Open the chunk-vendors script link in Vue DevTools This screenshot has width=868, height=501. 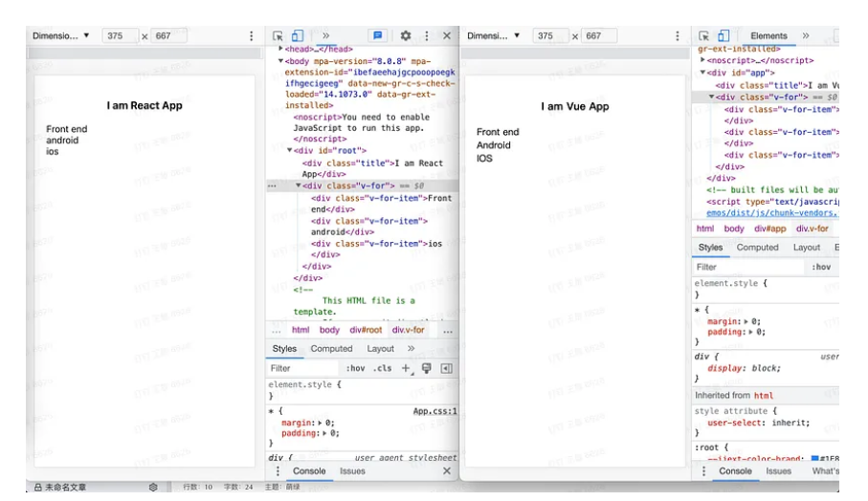click(773, 213)
